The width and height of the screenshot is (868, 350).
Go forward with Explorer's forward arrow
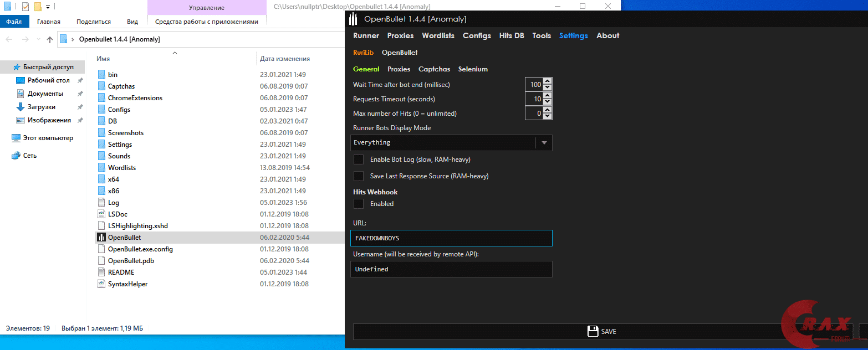point(25,39)
